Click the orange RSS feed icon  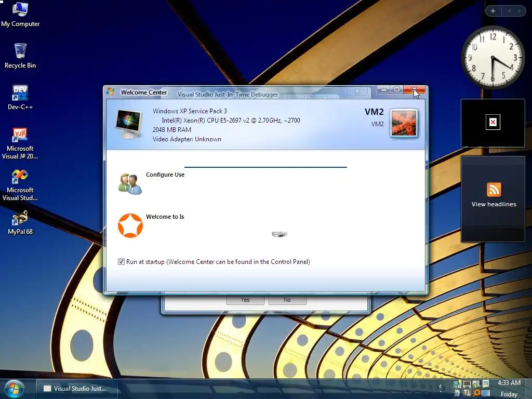coord(494,189)
